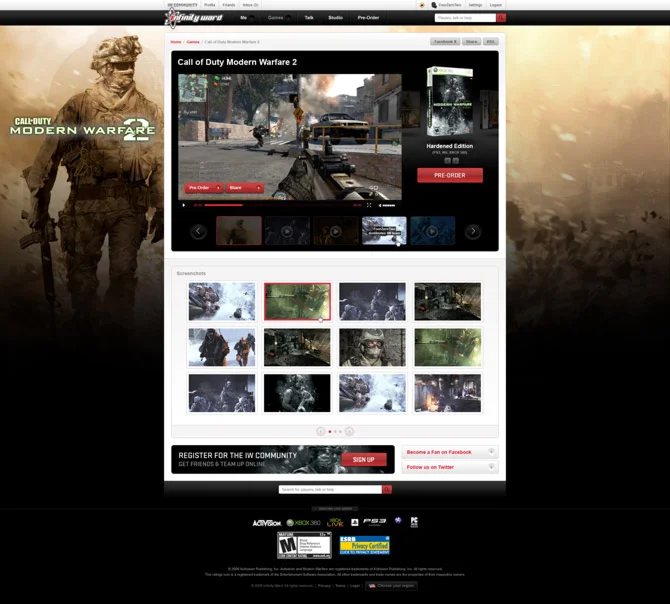
Task: Select the snowy fourth video thumbnail
Action: (x=384, y=231)
